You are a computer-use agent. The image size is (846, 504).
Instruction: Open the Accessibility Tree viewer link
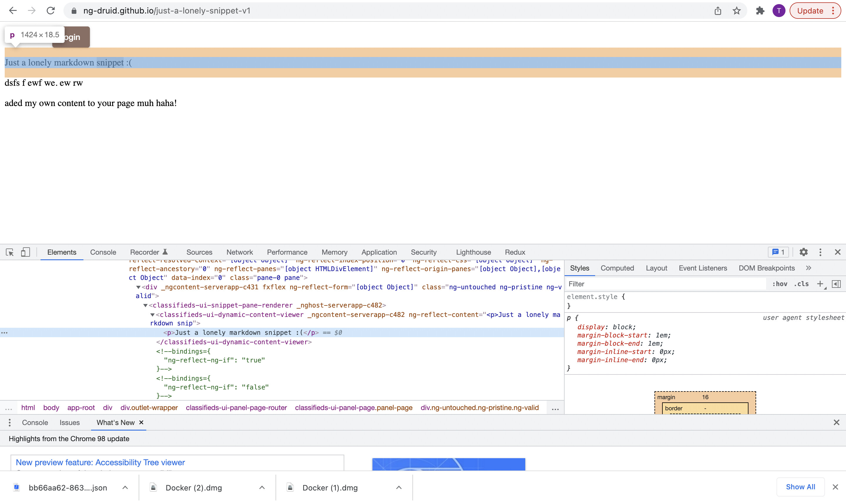[x=100, y=462]
